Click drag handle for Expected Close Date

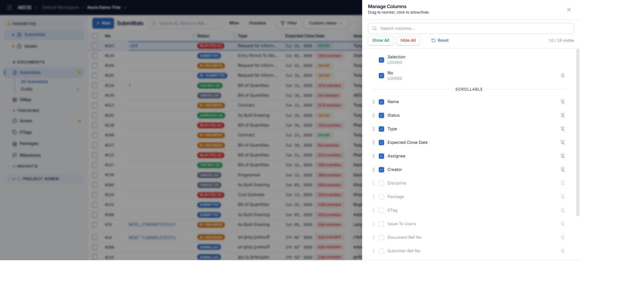(373, 142)
